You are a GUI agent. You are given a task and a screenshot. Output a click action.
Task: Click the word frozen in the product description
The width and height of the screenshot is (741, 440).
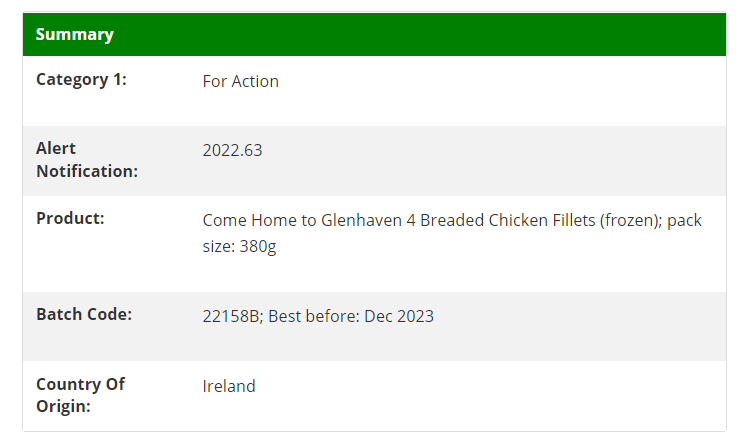630,220
